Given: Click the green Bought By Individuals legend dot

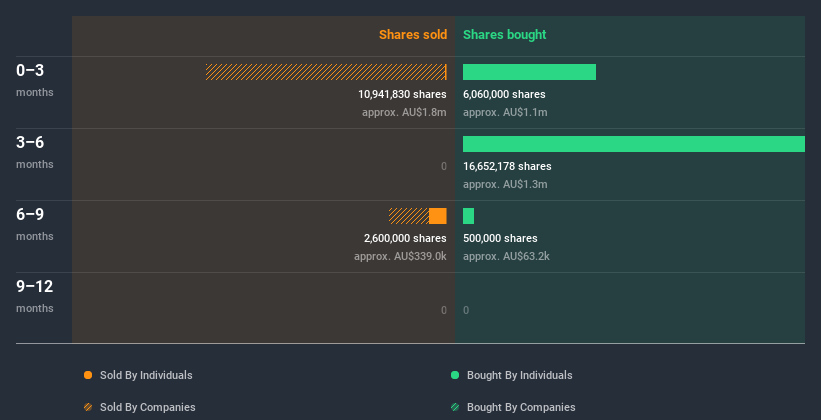Looking at the screenshot, I should [x=455, y=375].
